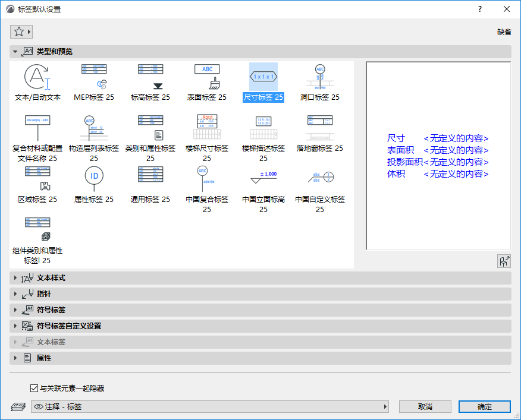Pick the 表面标签 25 label type

pos(207,83)
